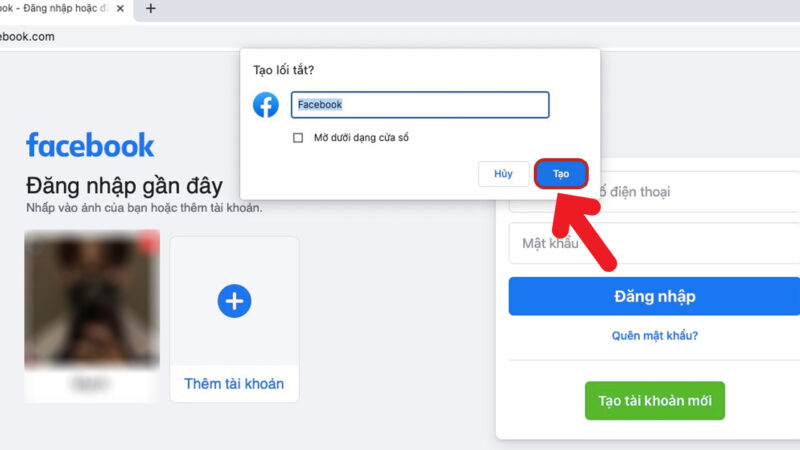Select the Facebook đăng nhập browser tab
This screenshot has height=450, width=800.
tap(55, 8)
